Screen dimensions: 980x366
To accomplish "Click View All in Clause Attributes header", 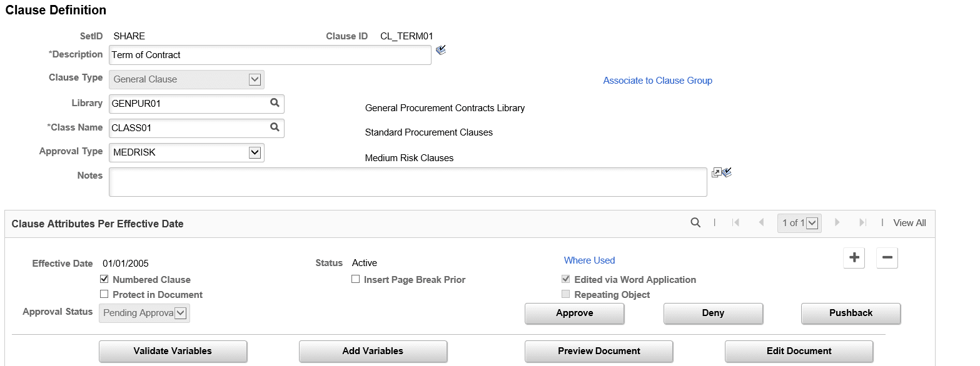I will click(x=909, y=223).
